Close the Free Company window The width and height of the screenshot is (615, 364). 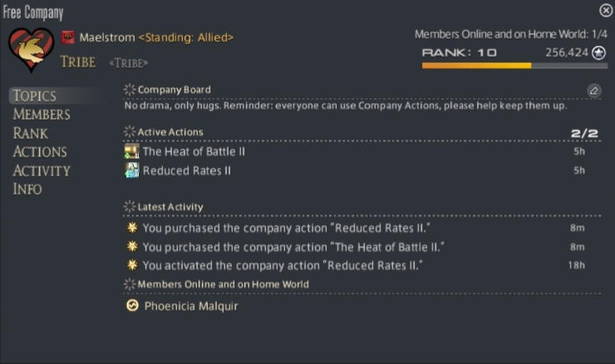606,10
